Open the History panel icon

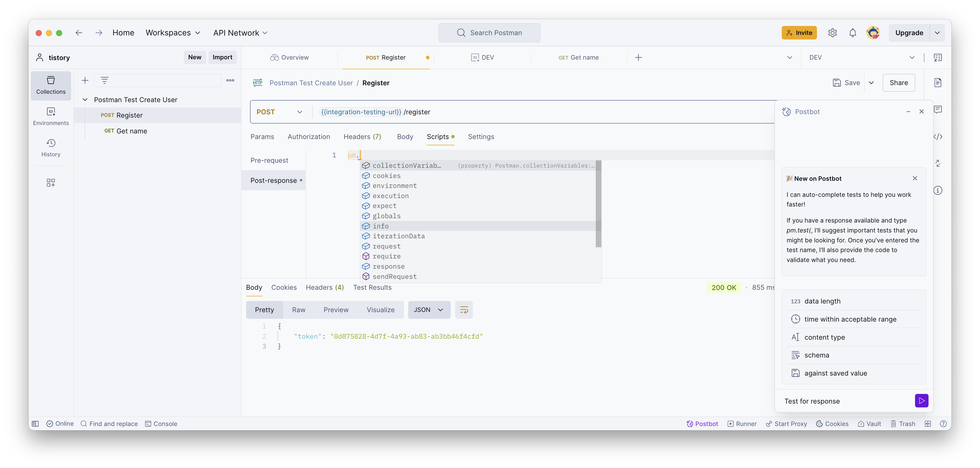pyautogui.click(x=51, y=147)
